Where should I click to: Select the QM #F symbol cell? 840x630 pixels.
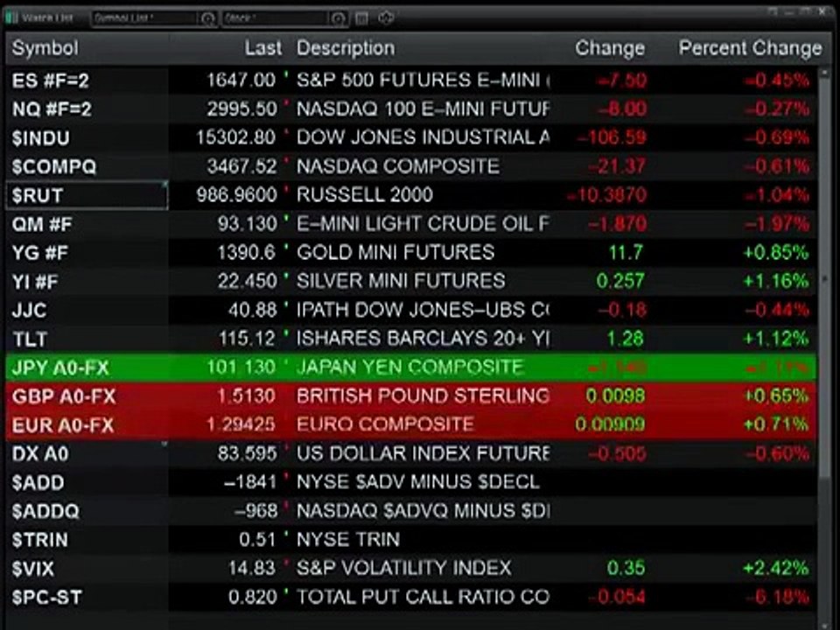pyautogui.click(x=87, y=224)
